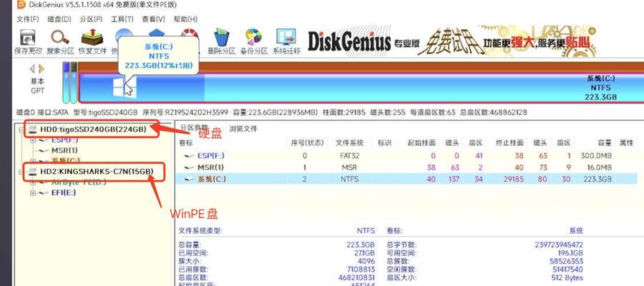Select HD0:tigoSSD240GB(224GB) in disk tree
The height and width of the screenshot is (286, 644).
(93, 129)
